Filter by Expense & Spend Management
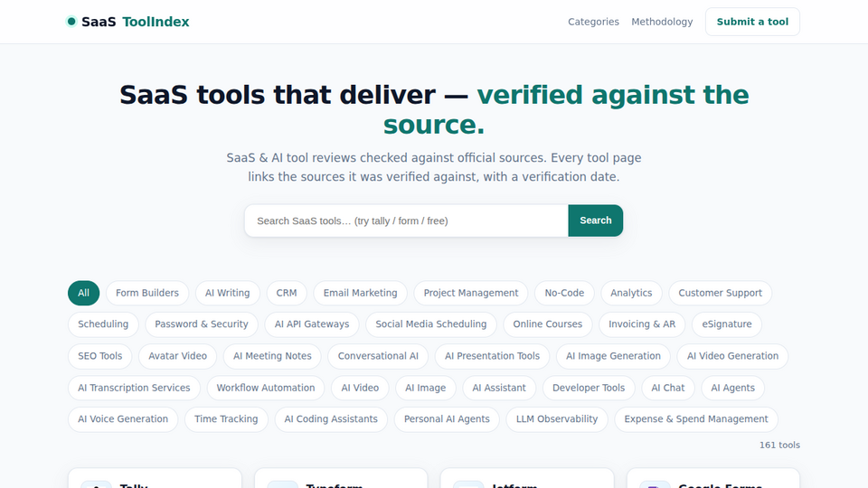This screenshot has height=488, width=868. coord(696,419)
